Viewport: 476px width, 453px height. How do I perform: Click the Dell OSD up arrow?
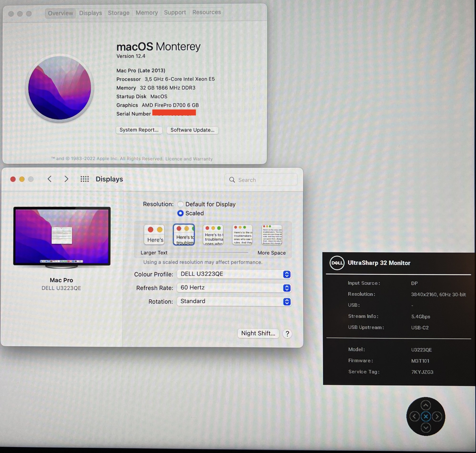coord(426,405)
